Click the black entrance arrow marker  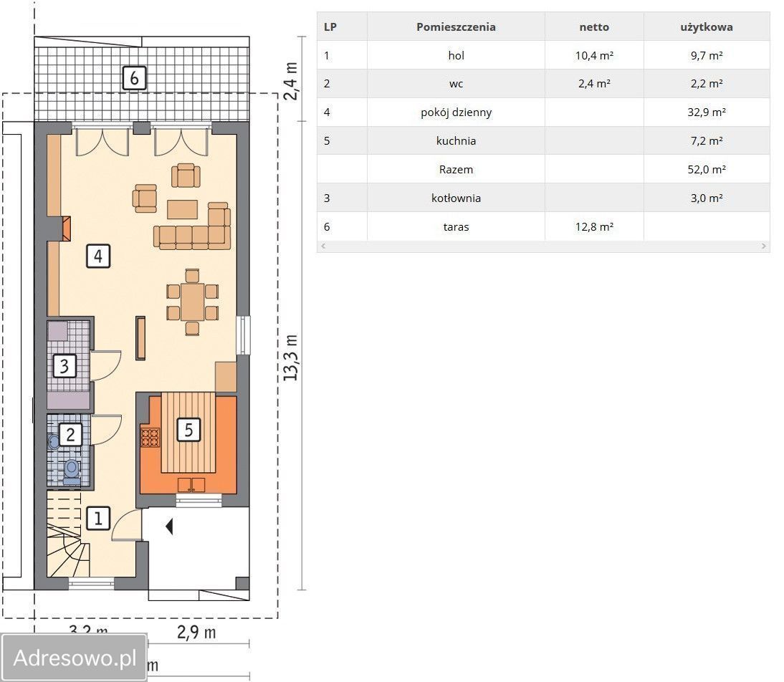170,527
